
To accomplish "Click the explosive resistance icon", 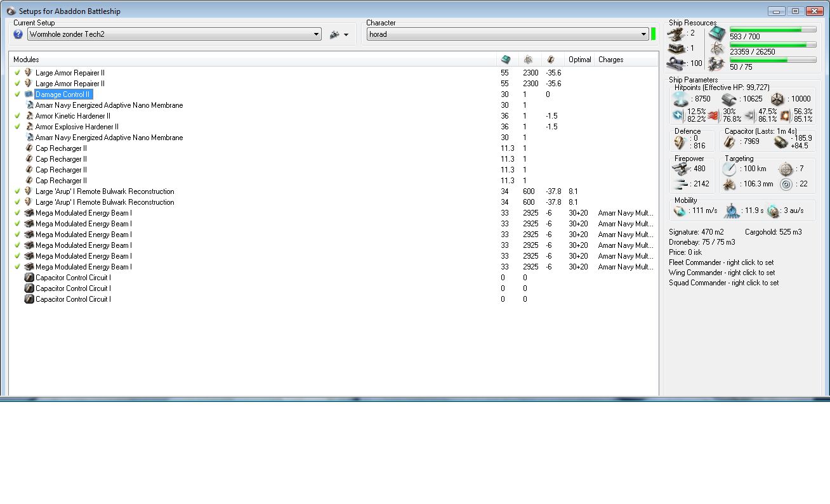I will 785,115.
